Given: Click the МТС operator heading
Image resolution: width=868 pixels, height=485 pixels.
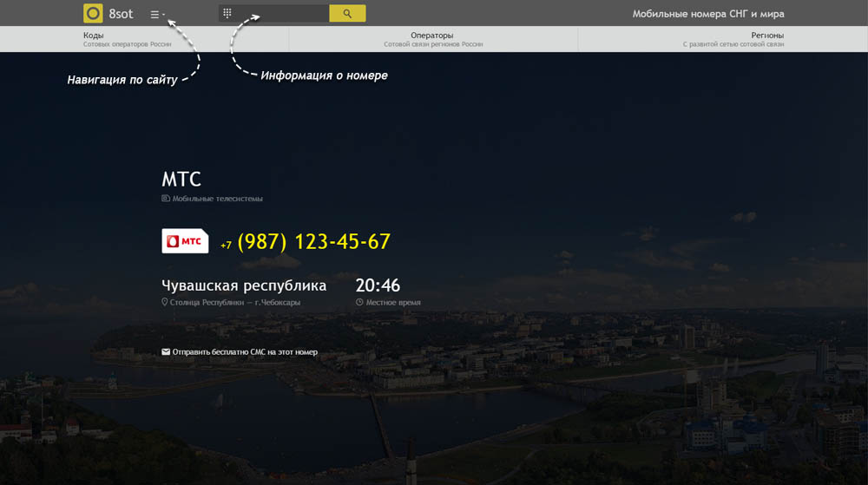Looking at the screenshot, I should click(x=181, y=180).
